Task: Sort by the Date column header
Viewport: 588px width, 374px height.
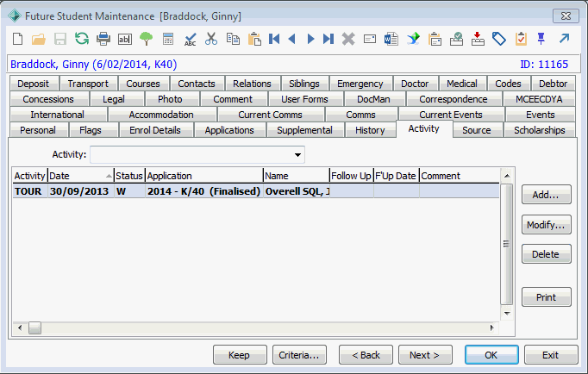Action: click(81, 176)
